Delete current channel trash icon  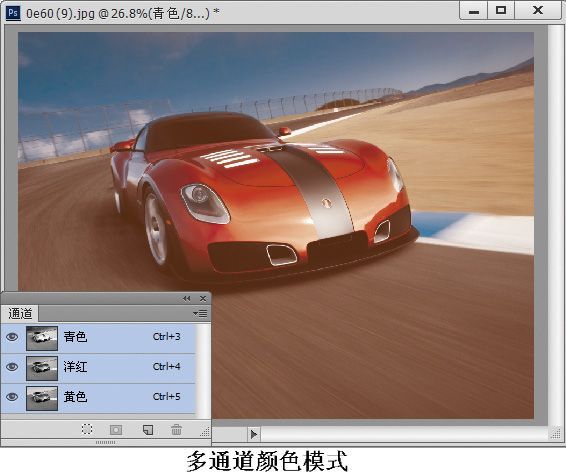pos(177,430)
